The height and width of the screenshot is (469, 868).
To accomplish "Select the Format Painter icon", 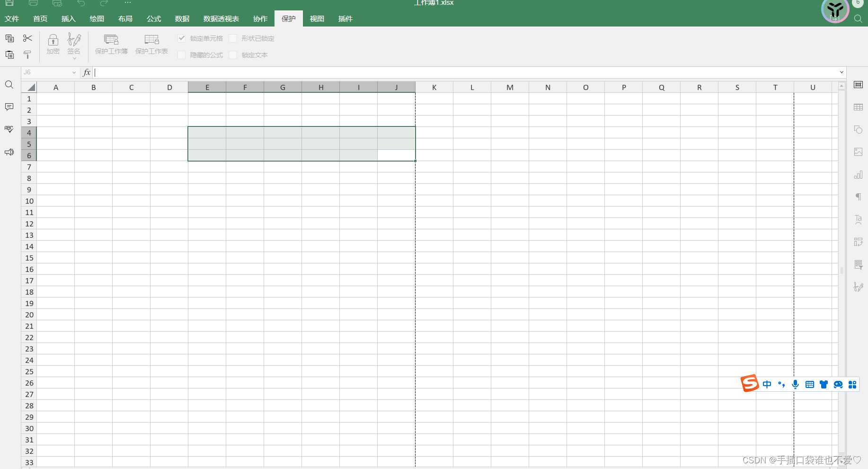I will click(x=27, y=55).
